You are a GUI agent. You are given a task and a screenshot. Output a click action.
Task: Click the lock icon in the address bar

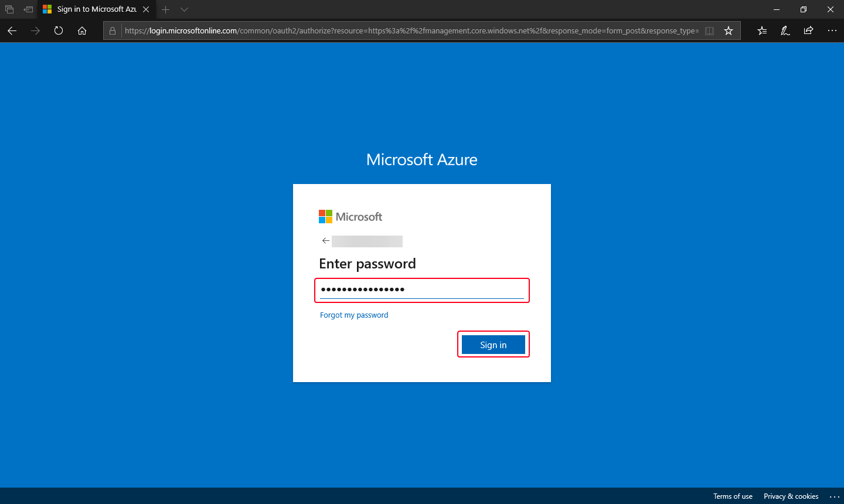point(112,30)
